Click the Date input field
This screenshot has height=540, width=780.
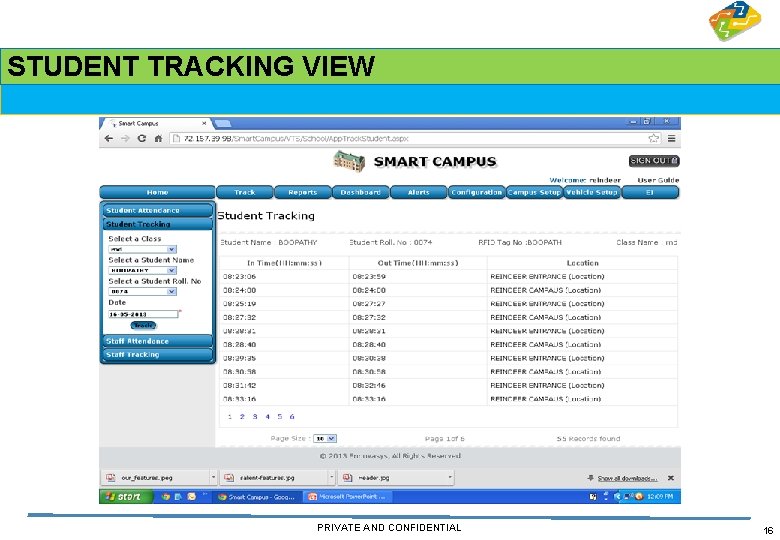143,314
